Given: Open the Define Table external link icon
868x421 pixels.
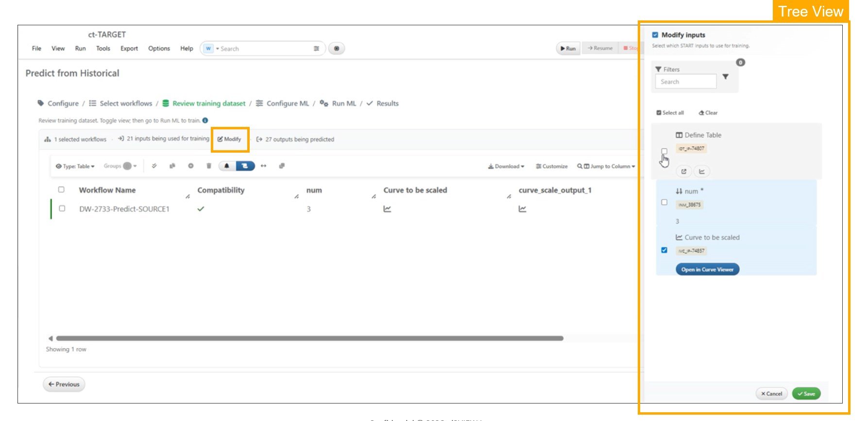Looking at the screenshot, I should click(684, 171).
